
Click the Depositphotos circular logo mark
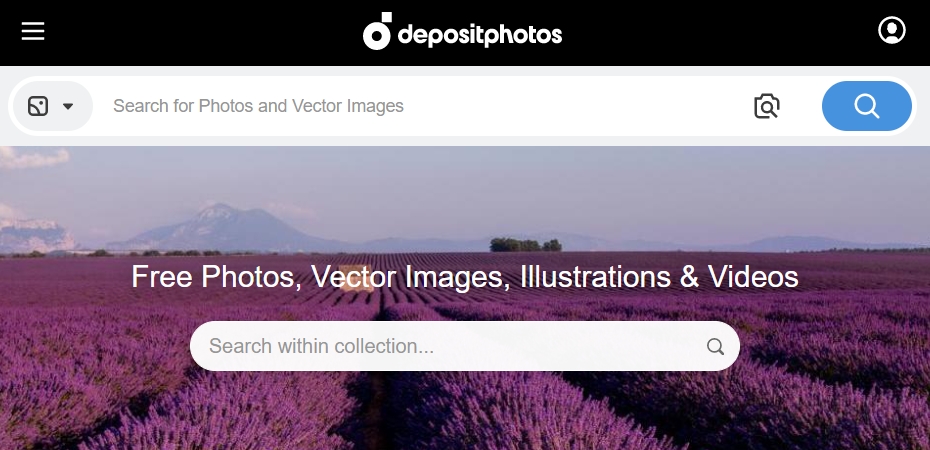[x=377, y=32]
